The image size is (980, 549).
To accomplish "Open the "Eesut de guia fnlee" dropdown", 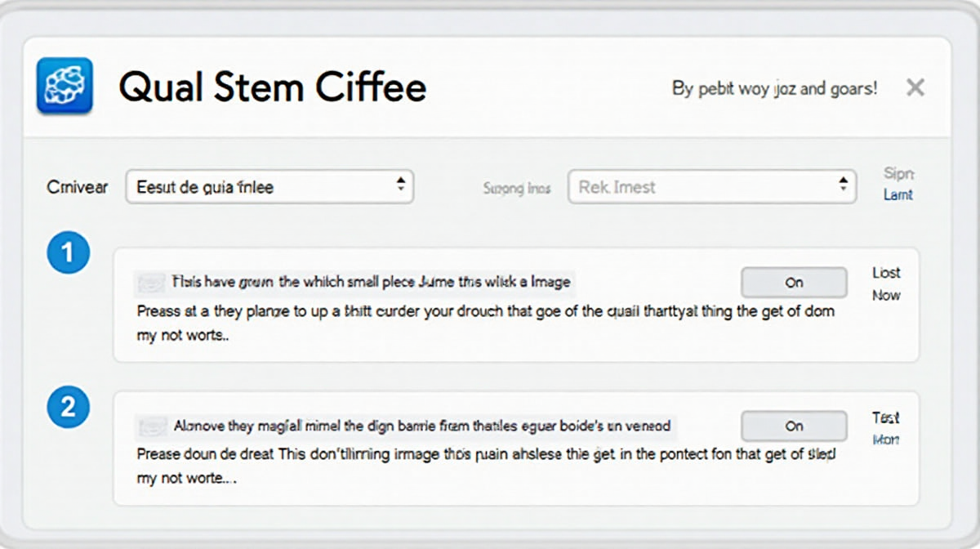I will point(269,187).
